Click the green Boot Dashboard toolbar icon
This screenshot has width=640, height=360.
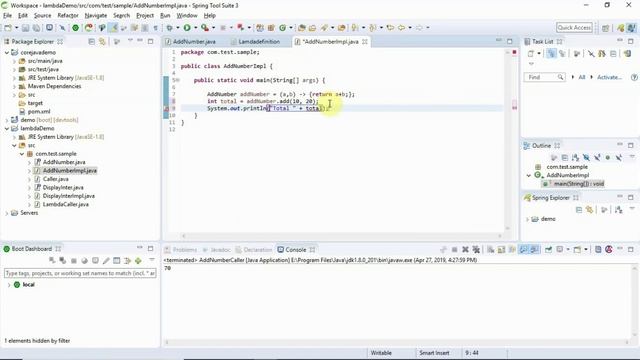pyautogui.click(x=76, y=28)
